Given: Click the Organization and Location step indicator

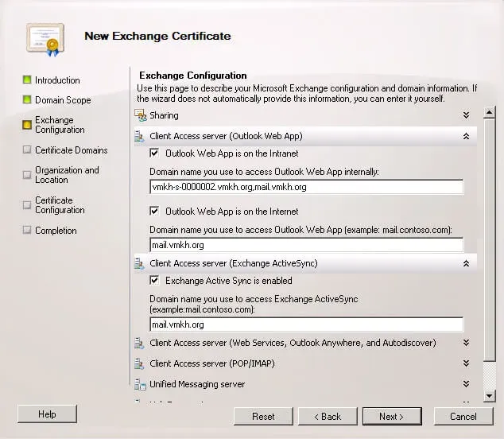Looking at the screenshot, I should tap(27, 175).
